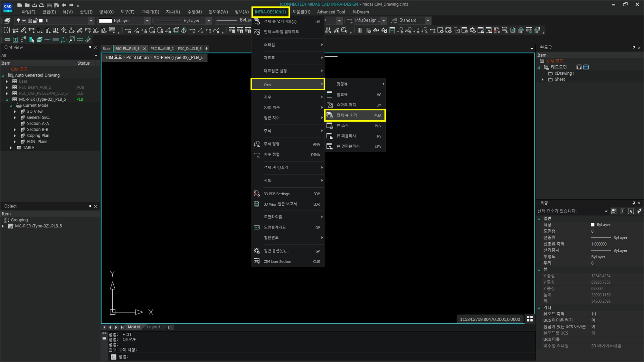
Task: Click the command line input field
Action: point(322,357)
